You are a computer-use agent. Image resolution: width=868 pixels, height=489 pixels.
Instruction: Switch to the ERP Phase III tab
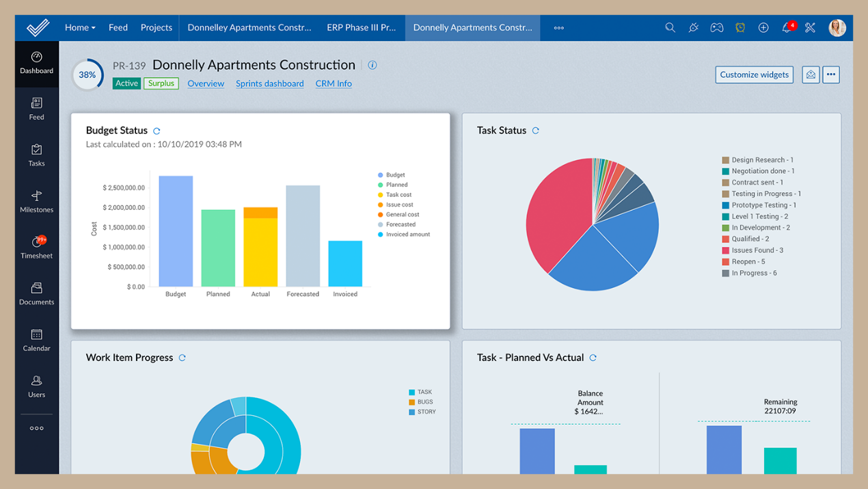pyautogui.click(x=361, y=28)
